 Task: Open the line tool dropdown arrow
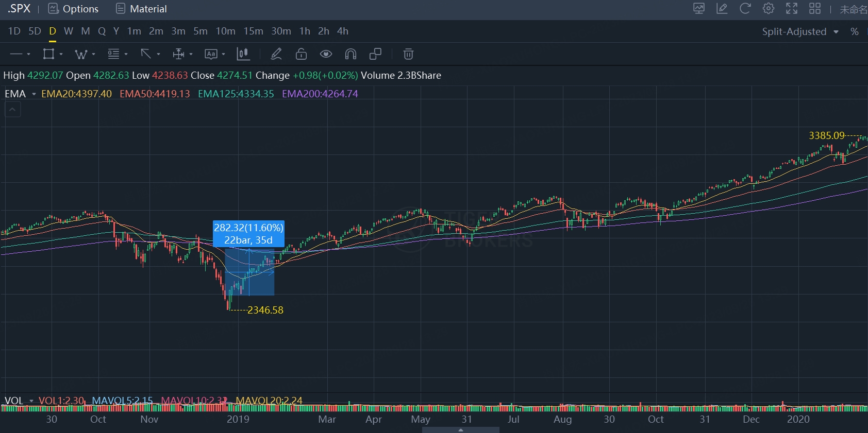(28, 54)
